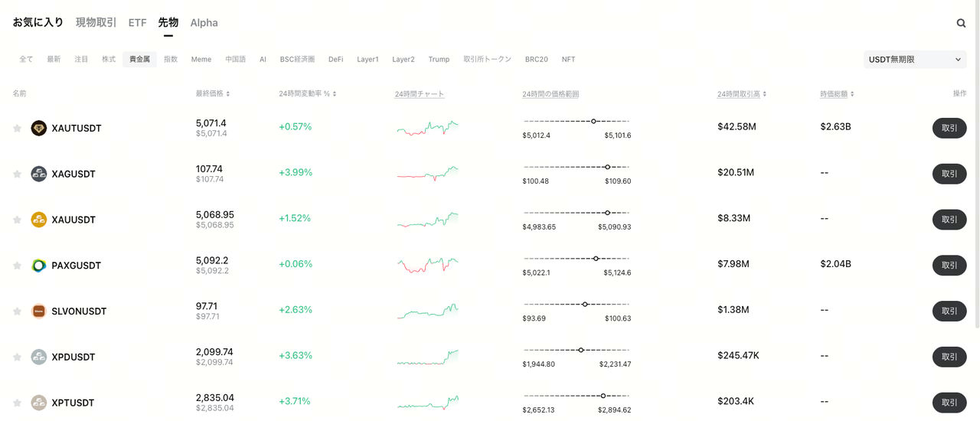Click the XAUUSDT gold coin icon
Screen dimensions: 980x421
pyautogui.click(x=39, y=220)
